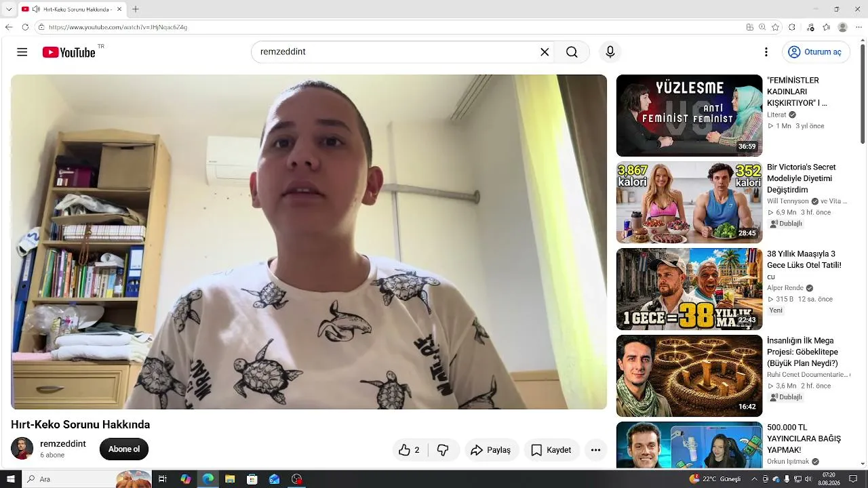Click the Oturum aç sign-in button
The image size is (868, 488).
click(816, 52)
